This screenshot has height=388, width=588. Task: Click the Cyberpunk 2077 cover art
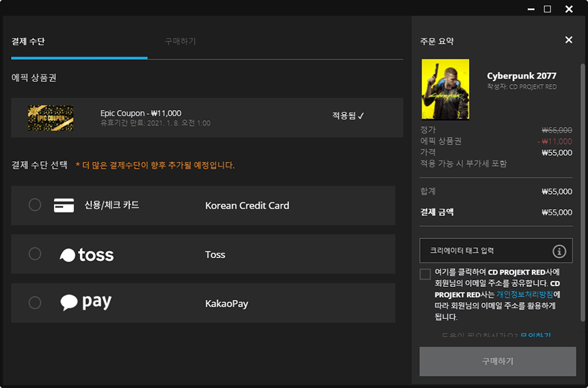pyautogui.click(x=445, y=89)
